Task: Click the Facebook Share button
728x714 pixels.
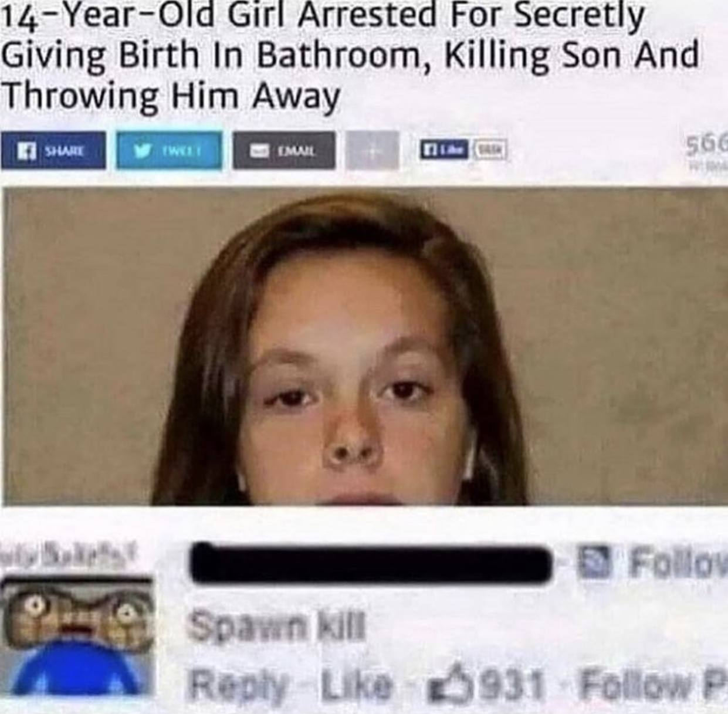Action: (x=53, y=150)
